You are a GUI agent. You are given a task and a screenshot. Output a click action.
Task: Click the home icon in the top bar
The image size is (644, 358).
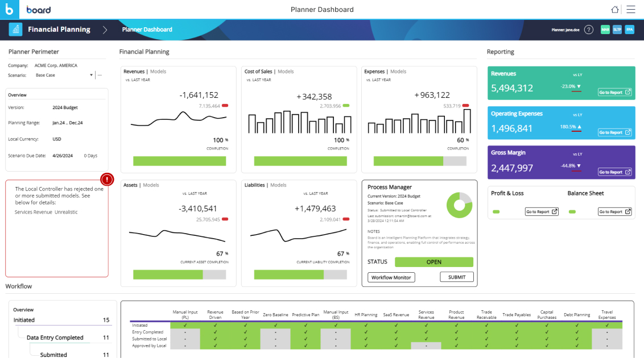point(615,9)
